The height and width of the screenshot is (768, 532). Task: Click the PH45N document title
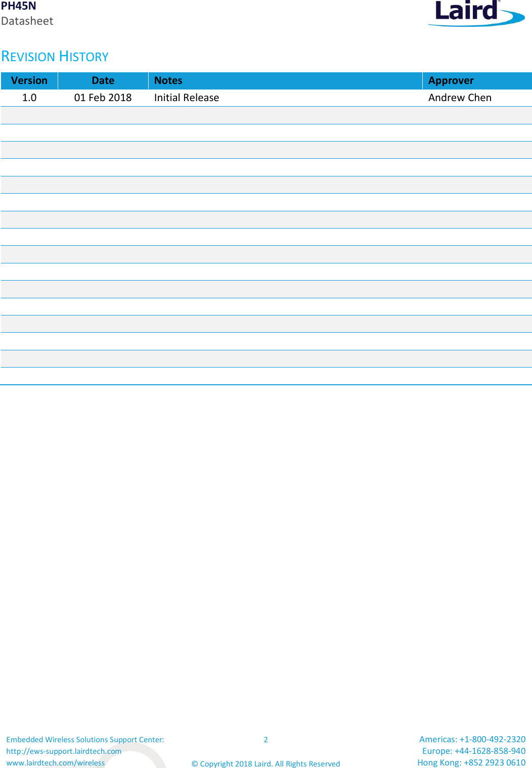19,6
